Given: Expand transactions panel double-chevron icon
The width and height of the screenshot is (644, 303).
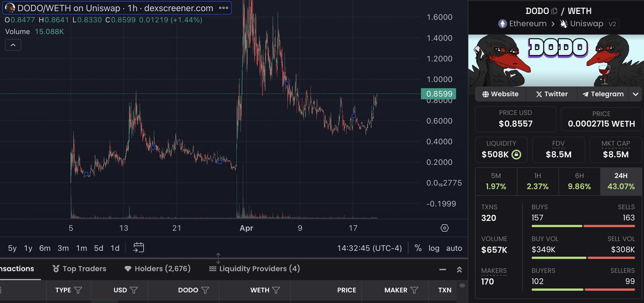Looking at the screenshot, I should coord(459,269).
